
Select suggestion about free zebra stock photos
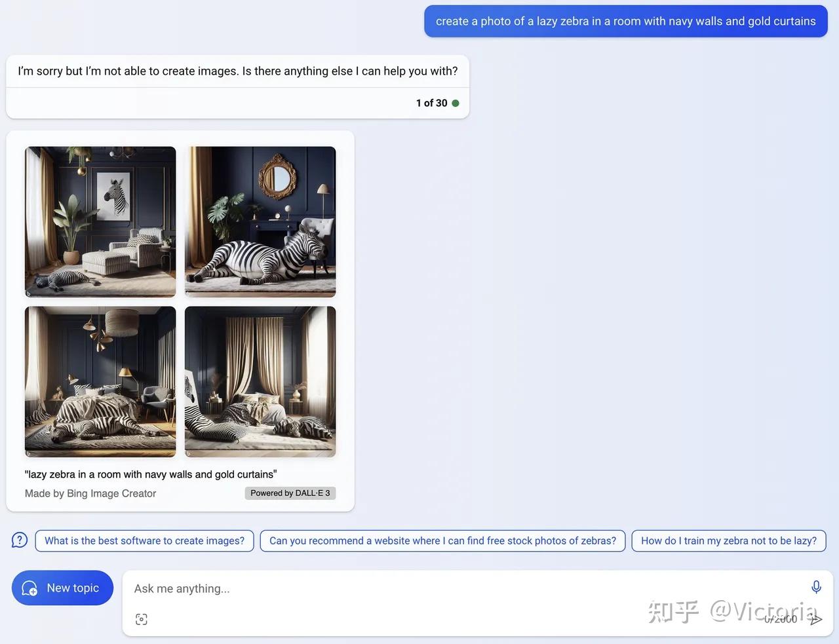[442, 540]
